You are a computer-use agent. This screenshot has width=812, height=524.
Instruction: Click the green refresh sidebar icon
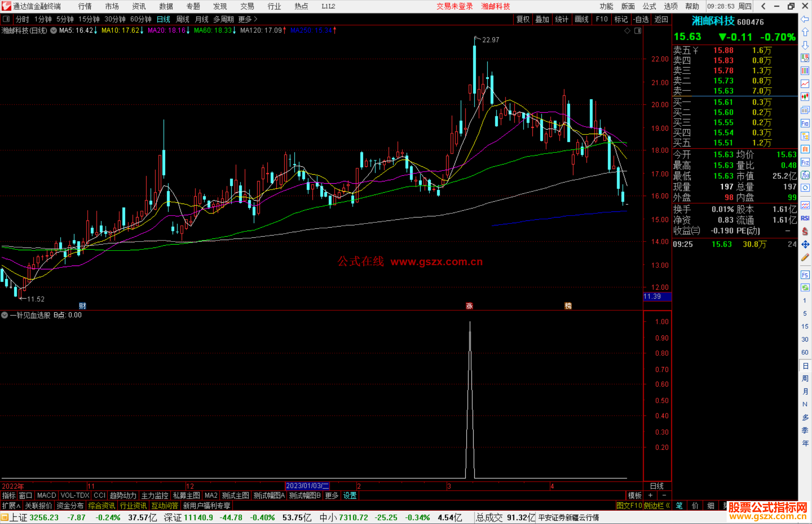pyautogui.click(x=805, y=288)
